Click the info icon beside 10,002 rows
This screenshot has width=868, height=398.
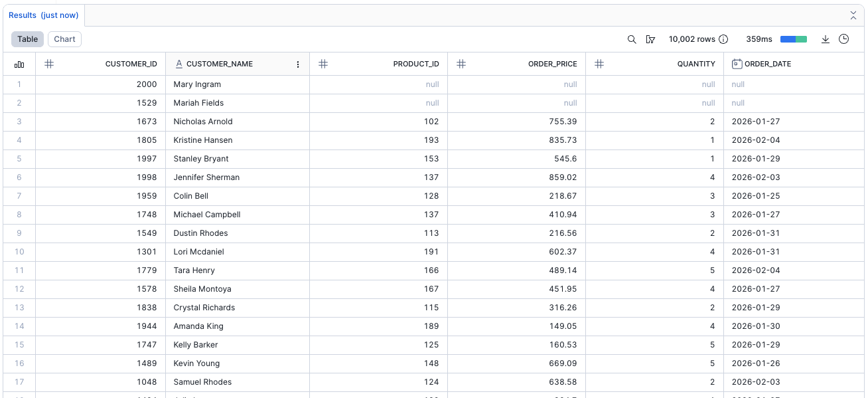(x=724, y=39)
